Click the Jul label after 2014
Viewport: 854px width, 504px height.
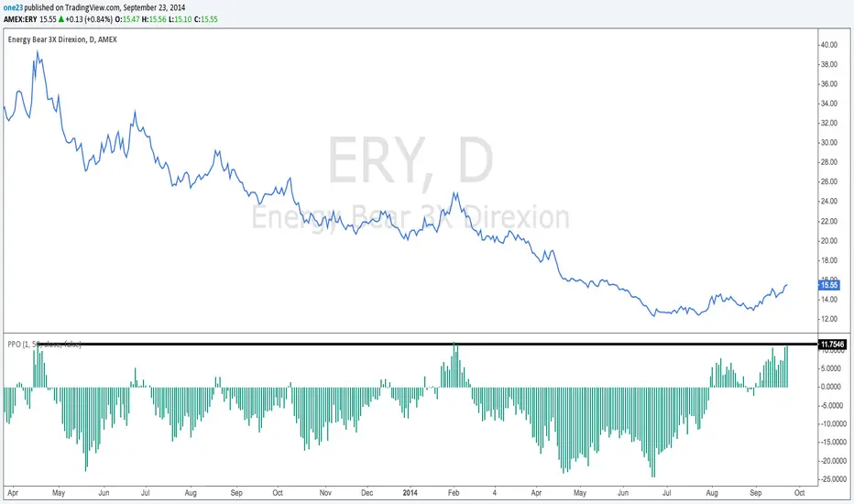[x=666, y=493]
